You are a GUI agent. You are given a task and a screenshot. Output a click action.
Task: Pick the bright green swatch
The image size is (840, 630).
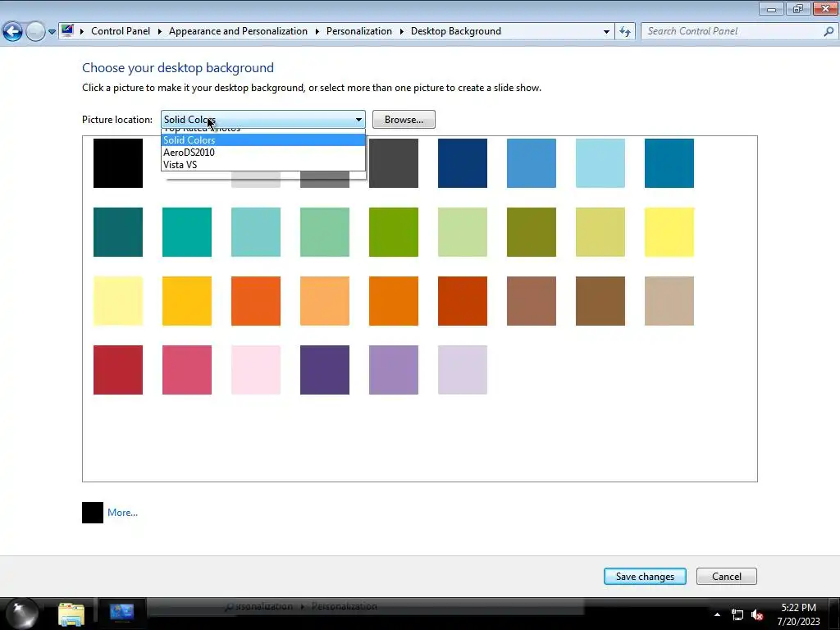[x=393, y=232]
